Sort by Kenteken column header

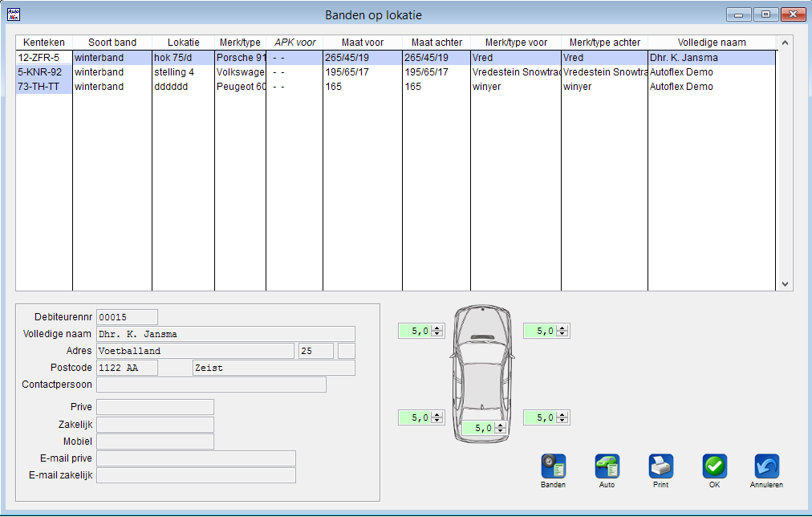pyautogui.click(x=44, y=43)
